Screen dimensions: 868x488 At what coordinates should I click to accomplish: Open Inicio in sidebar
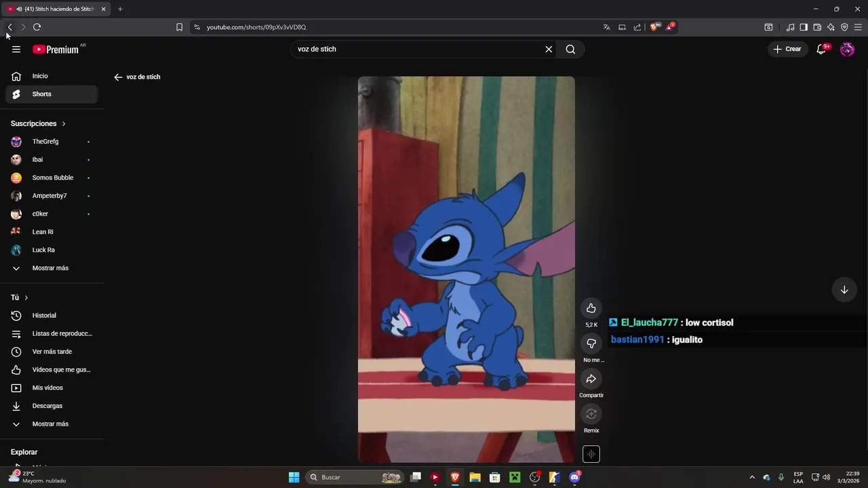tap(52, 76)
